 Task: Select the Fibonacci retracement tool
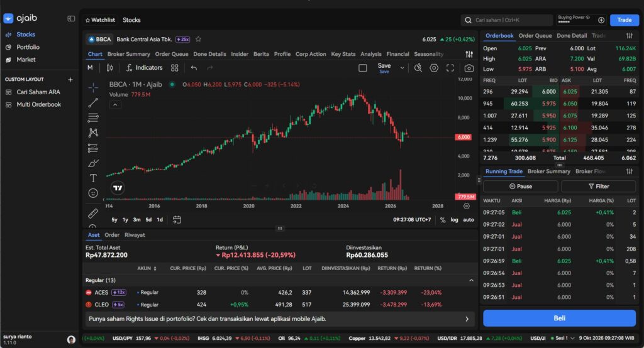pyautogui.click(x=93, y=117)
